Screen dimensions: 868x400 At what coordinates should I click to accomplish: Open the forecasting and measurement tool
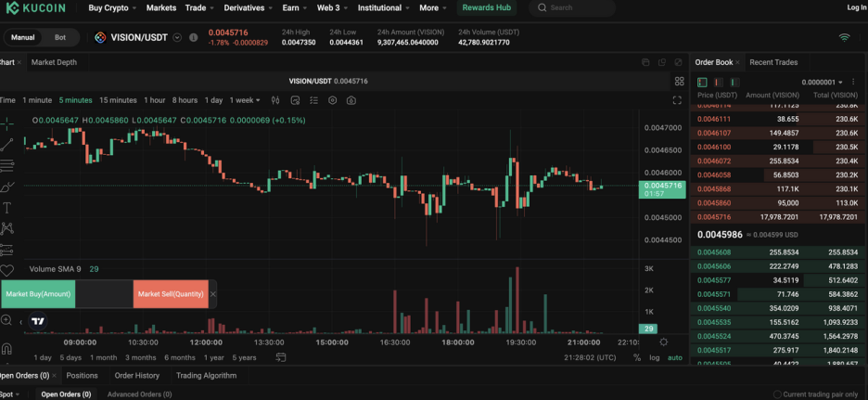point(6,250)
